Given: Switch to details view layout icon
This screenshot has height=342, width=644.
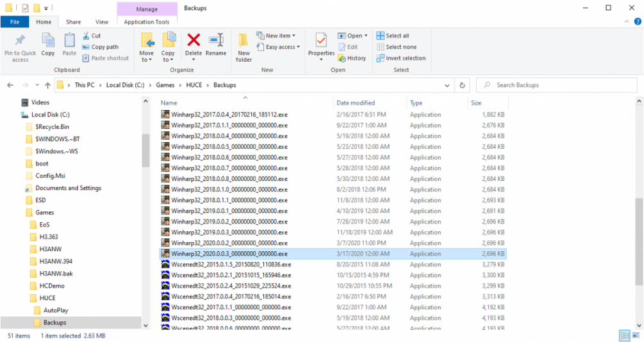Looking at the screenshot, I should (625, 336).
